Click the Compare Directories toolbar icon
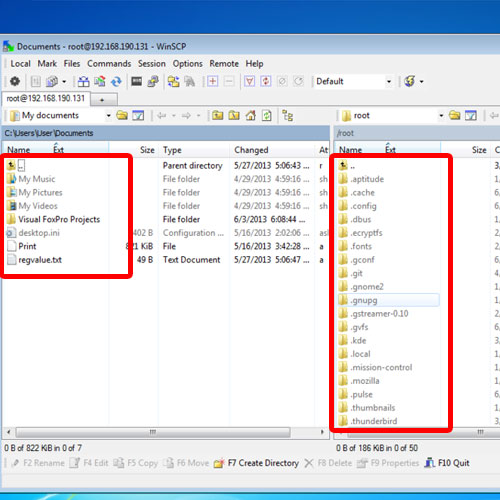500x500 pixels. (83, 81)
